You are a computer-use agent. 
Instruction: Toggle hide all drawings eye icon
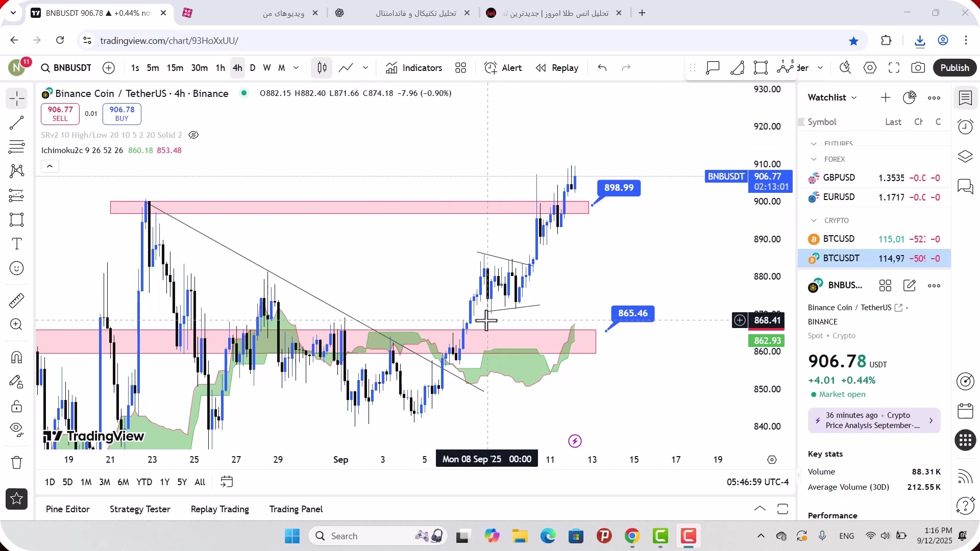click(16, 430)
